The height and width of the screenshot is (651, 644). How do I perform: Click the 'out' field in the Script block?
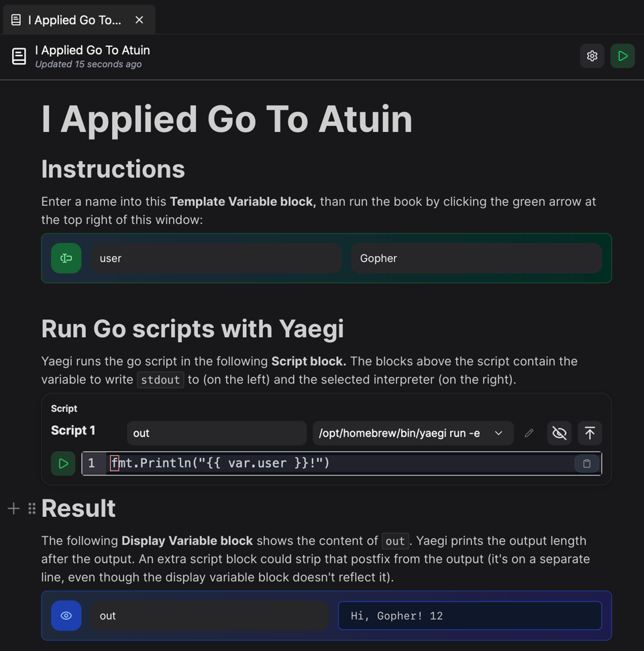tap(216, 433)
